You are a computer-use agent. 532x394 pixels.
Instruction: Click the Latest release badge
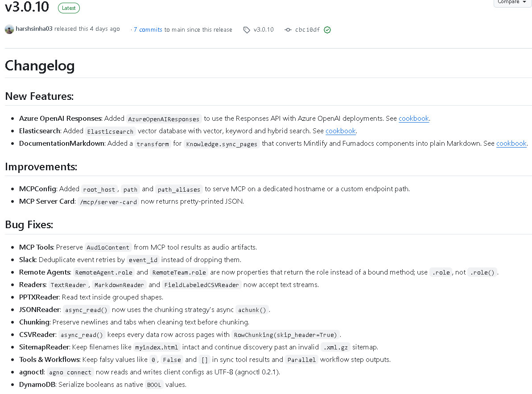(x=69, y=8)
